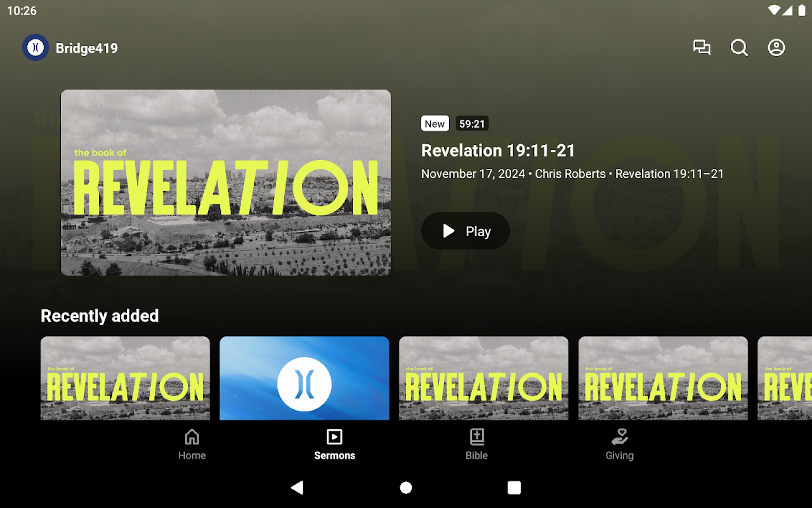812x508 pixels.
Task: Open third Recently added sermon thumbnail
Action: (483, 378)
